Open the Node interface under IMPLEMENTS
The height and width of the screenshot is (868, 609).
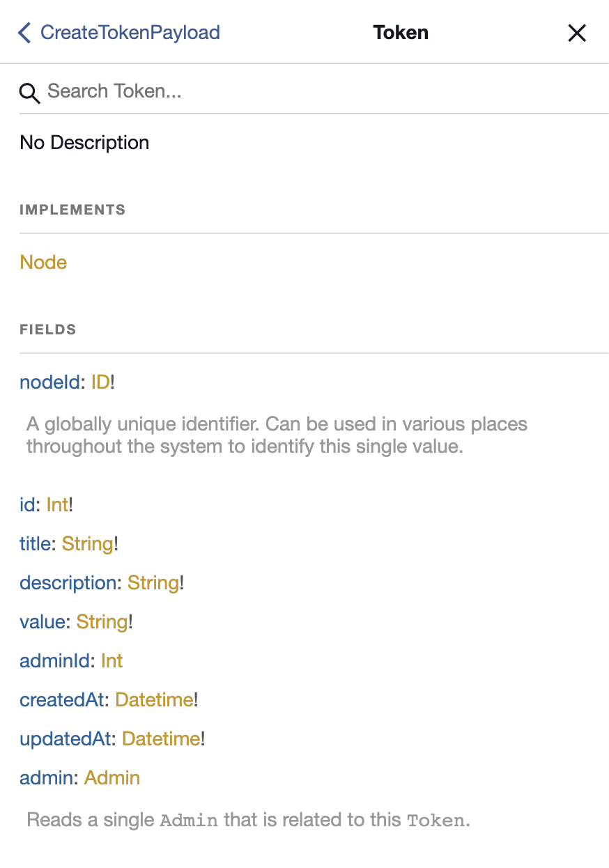coord(43,262)
